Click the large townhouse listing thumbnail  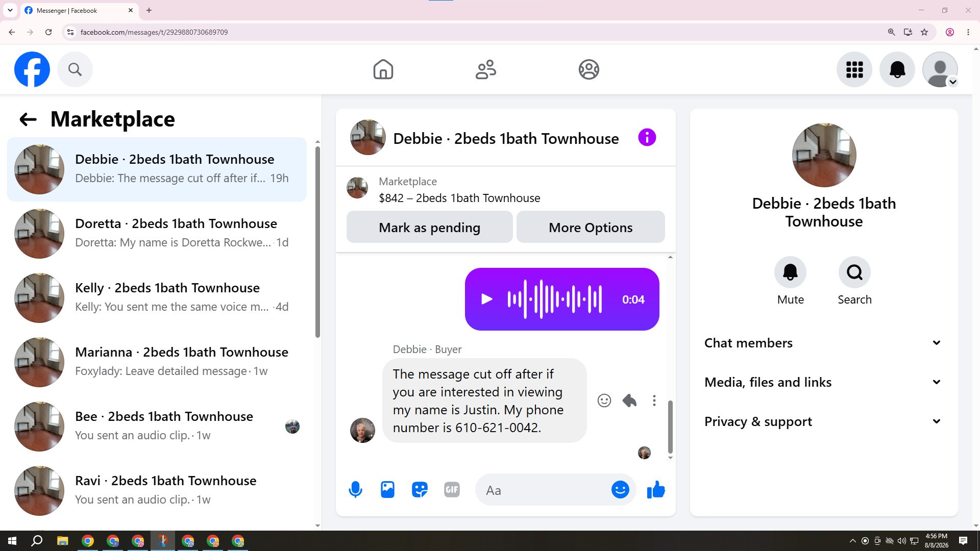(x=824, y=155)
